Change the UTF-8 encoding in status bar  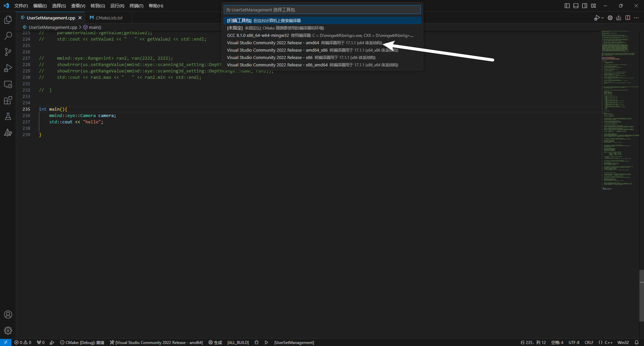click(x=574, y=342)
